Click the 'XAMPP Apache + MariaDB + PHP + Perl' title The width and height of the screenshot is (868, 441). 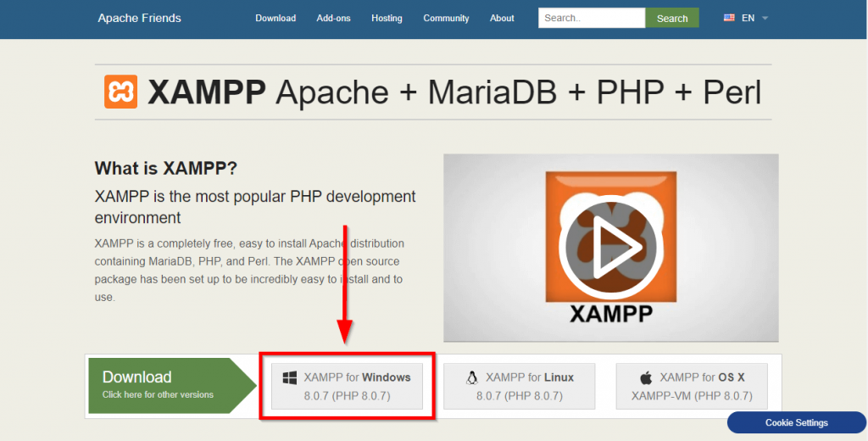click(x=454, y=92)
